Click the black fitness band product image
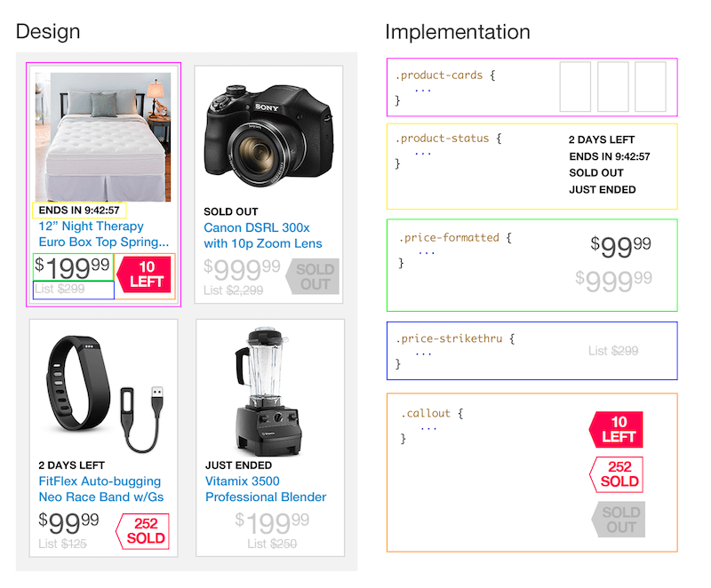The image size is (711, 588). pos(103,390)
